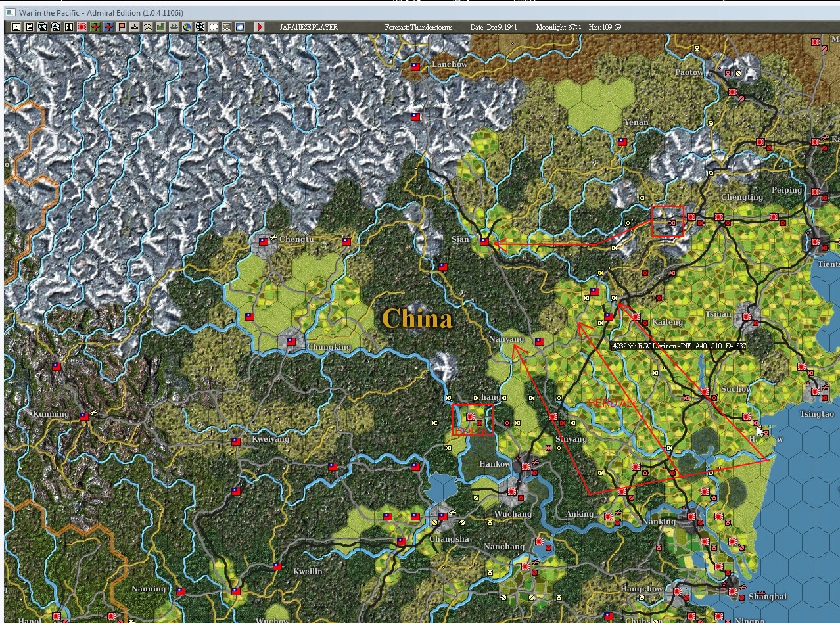
Task: Select the Chinese unit flag at Chungking
Action: click(x=291, y=342)
